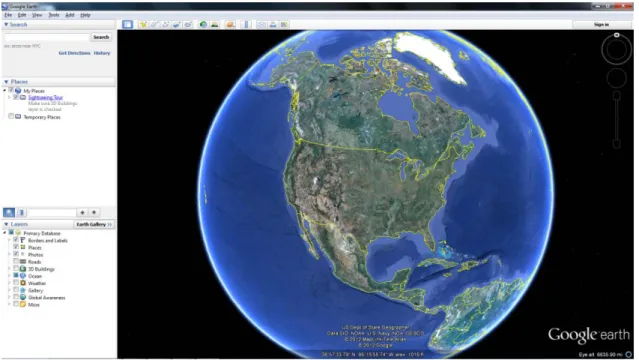Toggle the sidebar visibility toolbar button
Image resolution: width=639 pixels, height=360 pixels.
[x=127, y=24]
